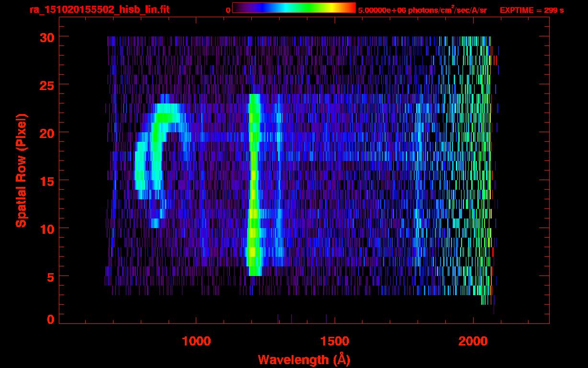Screen dimensions: 588x368
Task: Click the colorbar minimum value 0
Action: (x=228, y=10)
